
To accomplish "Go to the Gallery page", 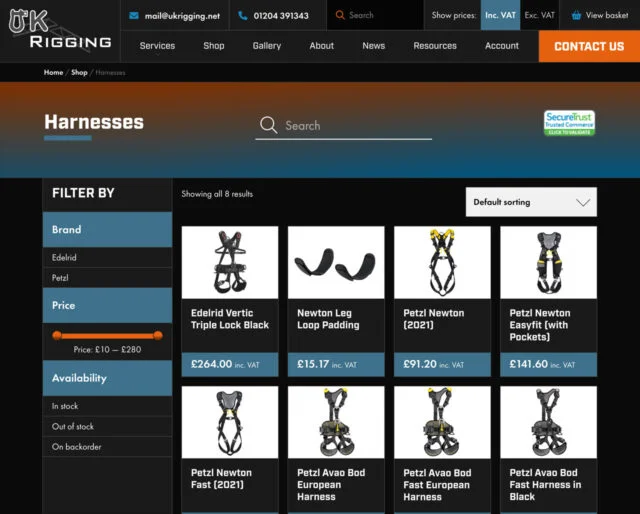I will 267,46.
